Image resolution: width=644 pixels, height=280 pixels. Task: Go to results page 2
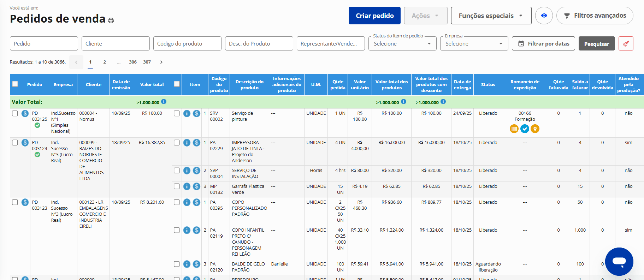105,62
